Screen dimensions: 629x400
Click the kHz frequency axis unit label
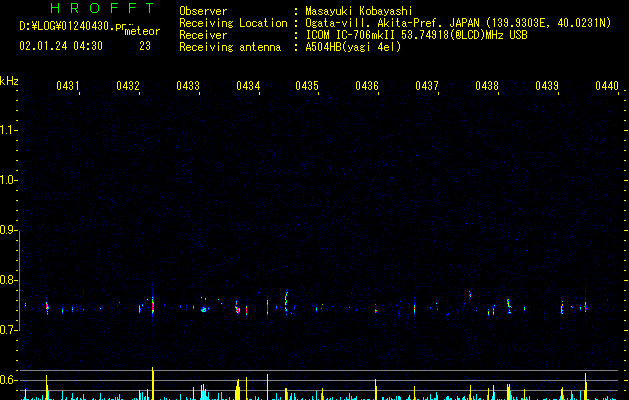click(9, 81)
